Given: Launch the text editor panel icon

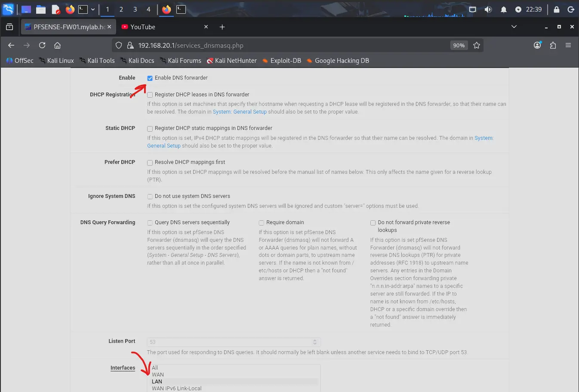Looking at the screenshot, I should point(55,9).
